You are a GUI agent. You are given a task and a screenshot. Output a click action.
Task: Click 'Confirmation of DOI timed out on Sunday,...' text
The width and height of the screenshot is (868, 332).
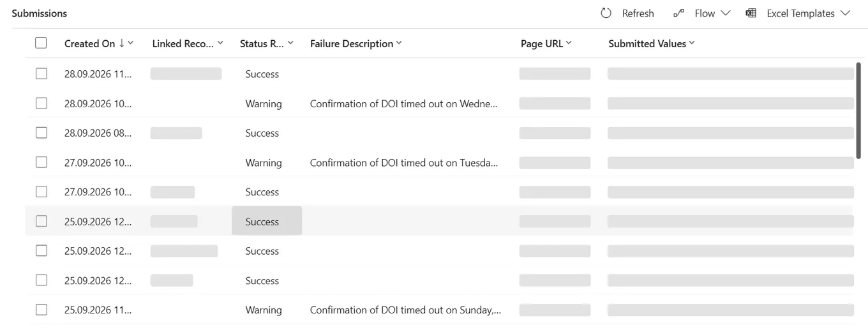coord(405,310)
